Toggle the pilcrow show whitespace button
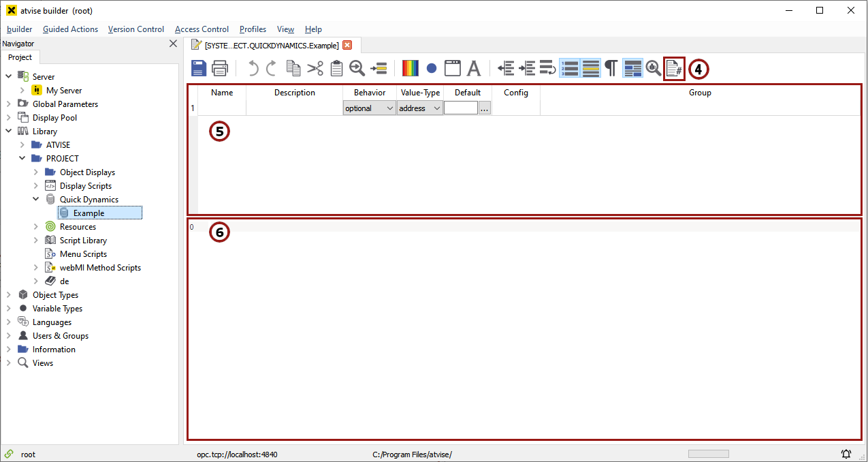This screenshot has height=462, width=868. (x=611, y=68)
